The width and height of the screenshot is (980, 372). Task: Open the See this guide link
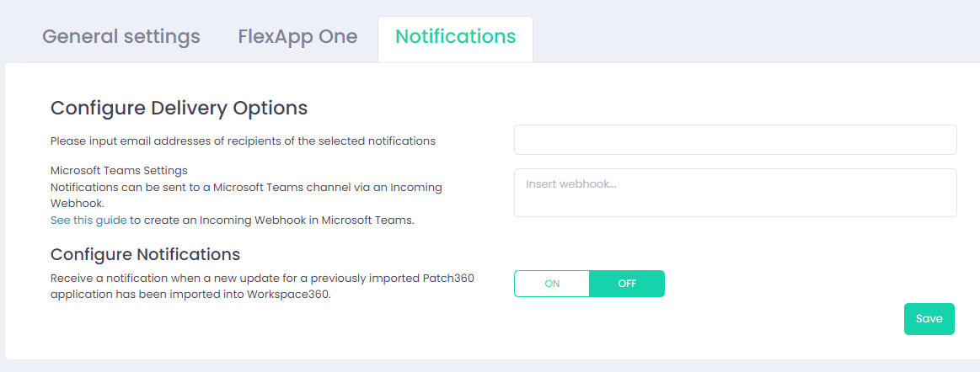(x=88, y=221)
